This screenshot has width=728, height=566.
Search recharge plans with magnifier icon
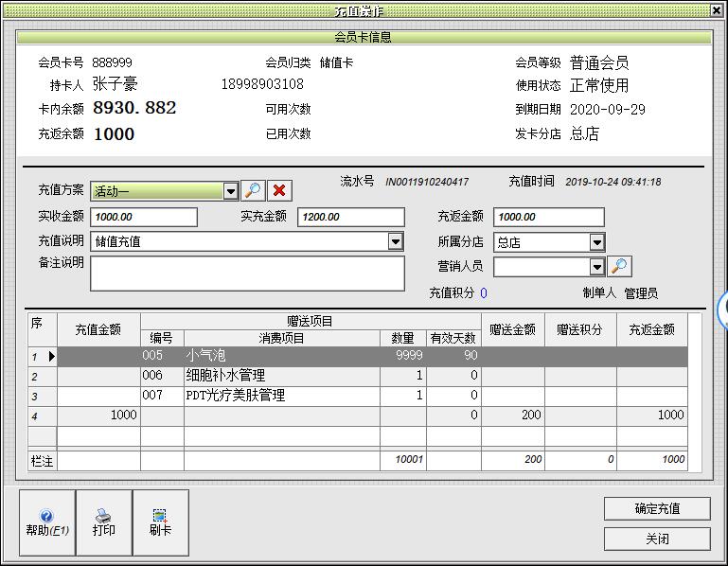pos(253,190)
